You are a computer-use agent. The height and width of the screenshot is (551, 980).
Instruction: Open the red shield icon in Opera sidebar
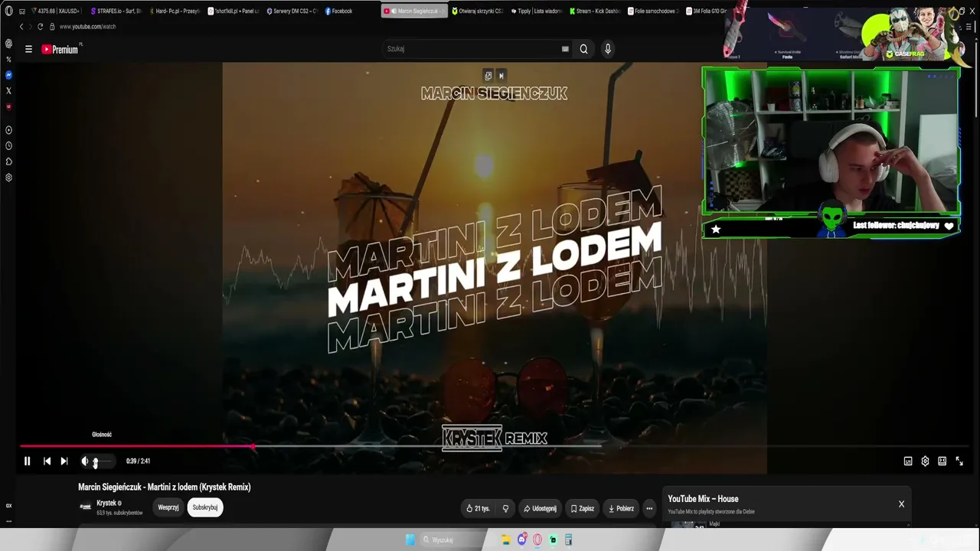9,106
